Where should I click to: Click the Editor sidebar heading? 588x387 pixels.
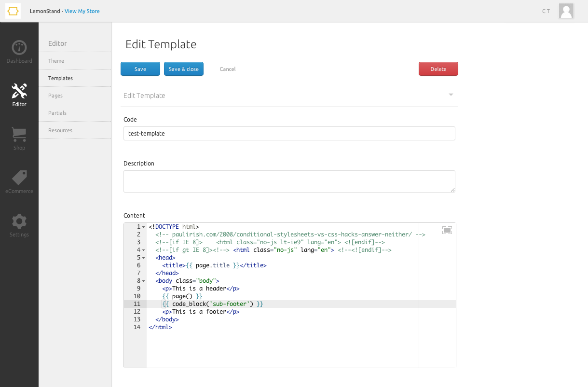[57, 43]
